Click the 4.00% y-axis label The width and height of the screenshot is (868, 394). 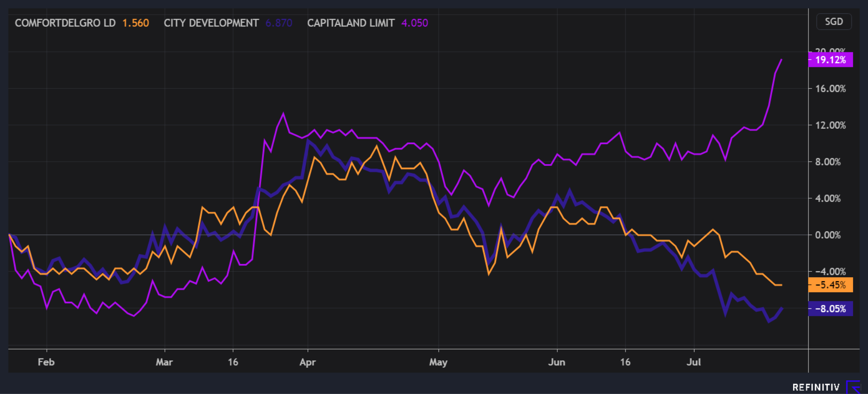click(x=828, y=199)
